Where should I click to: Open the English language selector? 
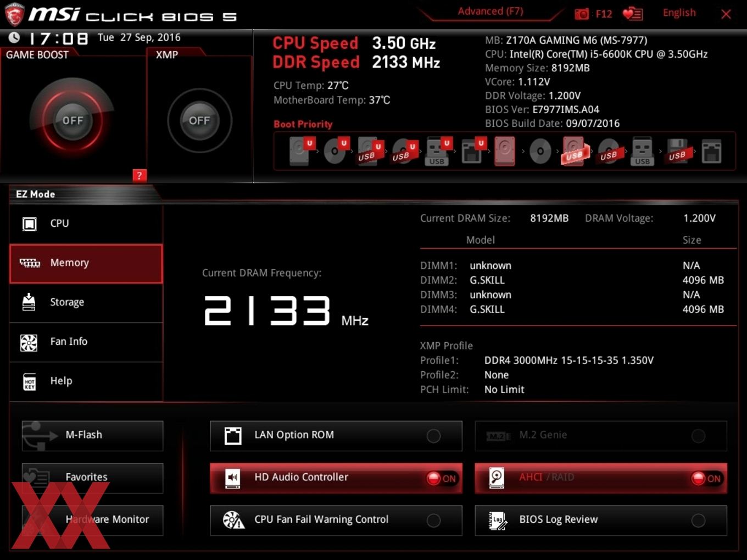point(679,13)
